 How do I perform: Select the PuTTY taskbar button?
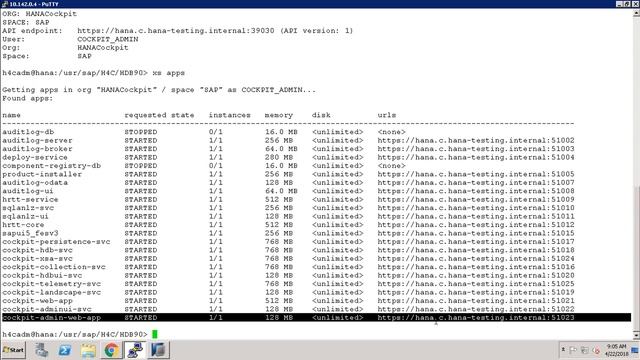pos(134,350)
